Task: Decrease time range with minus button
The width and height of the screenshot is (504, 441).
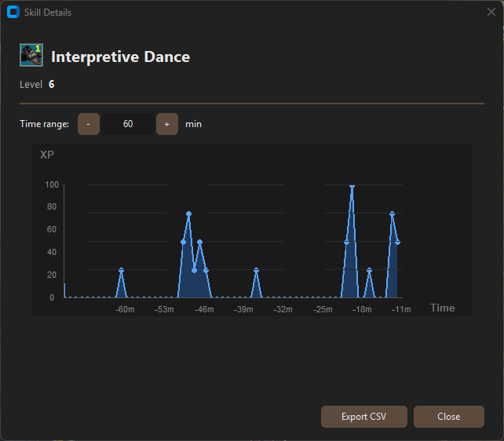Action: (x=89, y=124)
